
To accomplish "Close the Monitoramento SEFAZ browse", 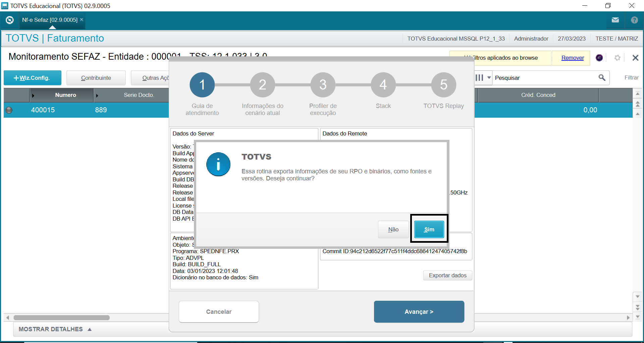I will click(x=635, y=58).
